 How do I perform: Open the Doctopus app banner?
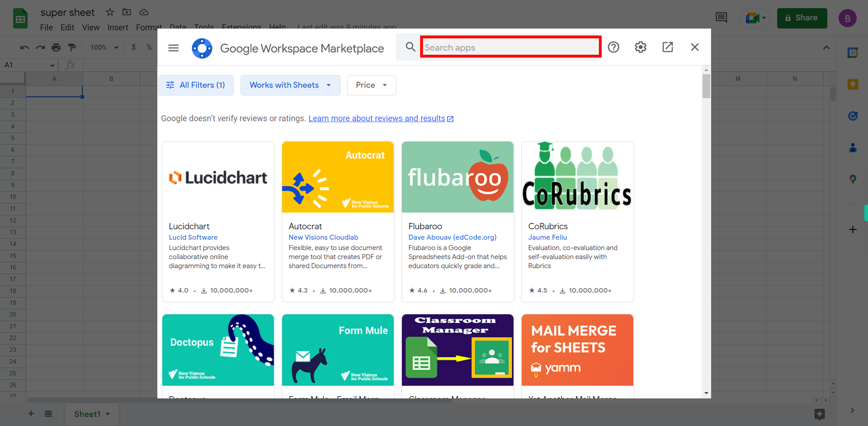click(x=218, y=350)
